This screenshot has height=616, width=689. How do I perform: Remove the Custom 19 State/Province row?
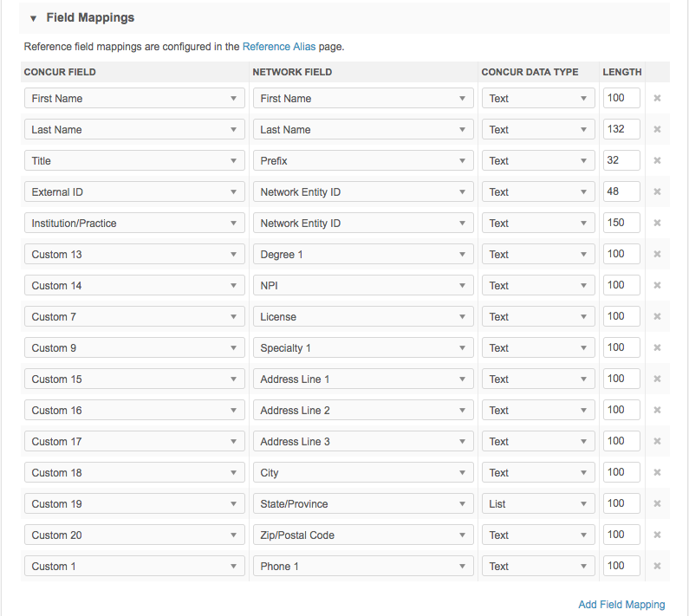pos(657,504)
